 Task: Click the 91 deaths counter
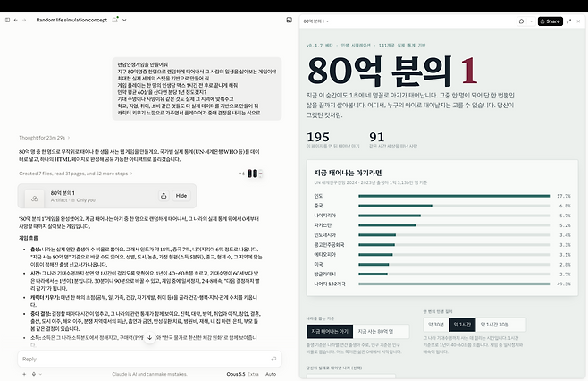click(377, 137)
